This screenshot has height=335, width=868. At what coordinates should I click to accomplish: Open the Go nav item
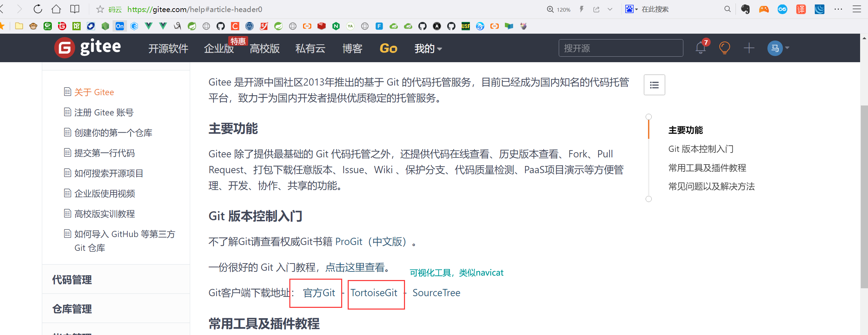pos(389,48)
